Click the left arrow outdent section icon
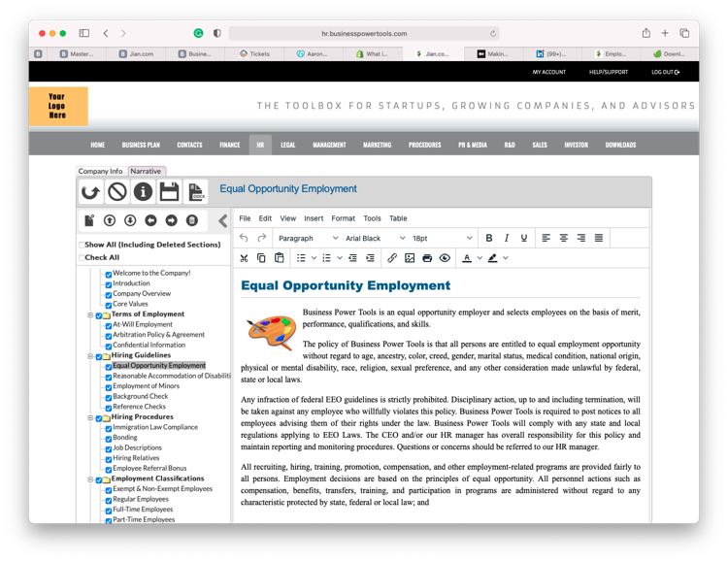Viewport: 728px width, 562px height. [150, 220]
